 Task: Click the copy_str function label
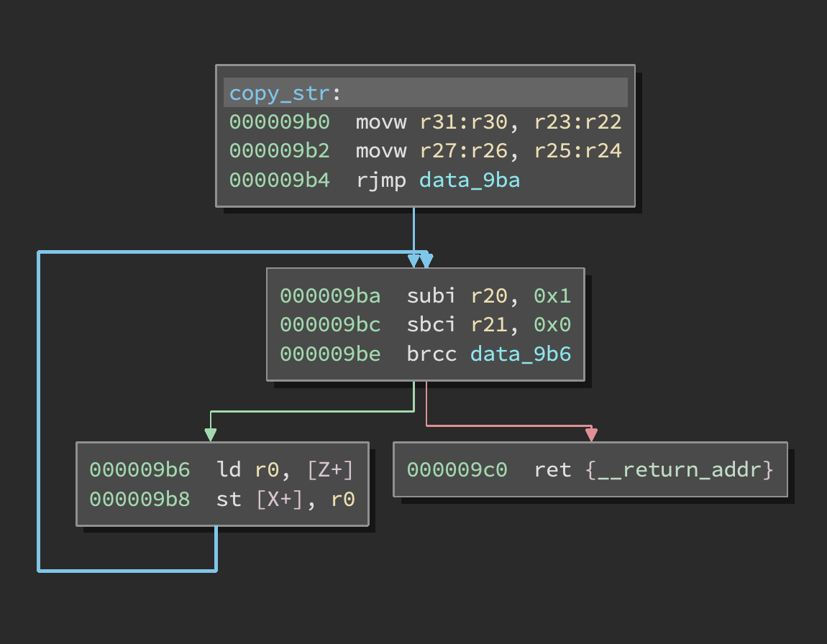tap(279, 93)
